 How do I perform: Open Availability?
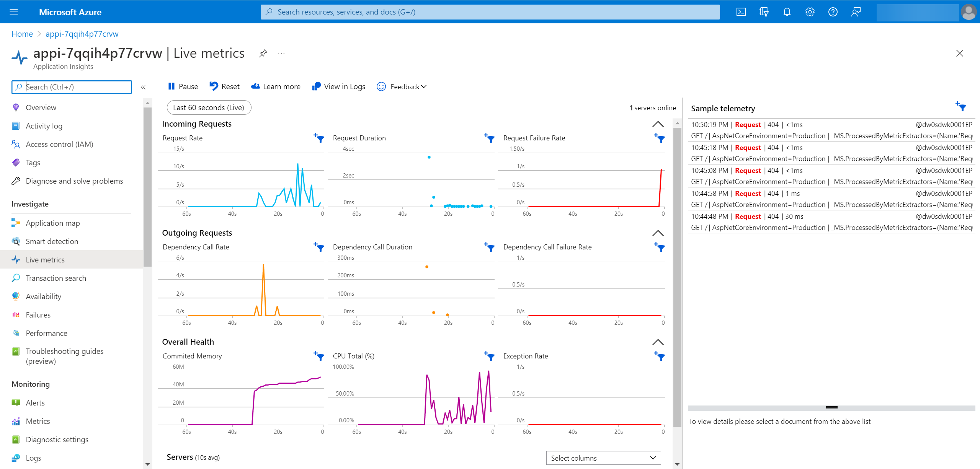tap(71, 296)
